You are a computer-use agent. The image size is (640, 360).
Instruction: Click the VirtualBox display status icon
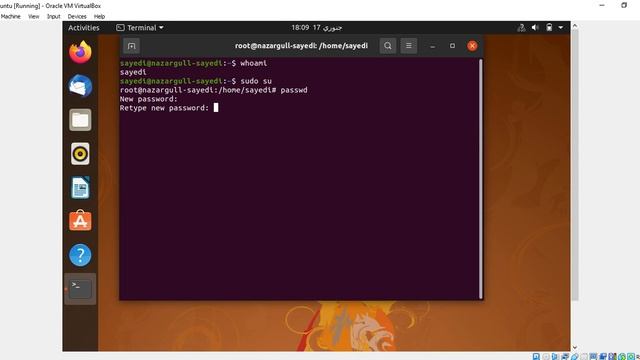[593, 357]
